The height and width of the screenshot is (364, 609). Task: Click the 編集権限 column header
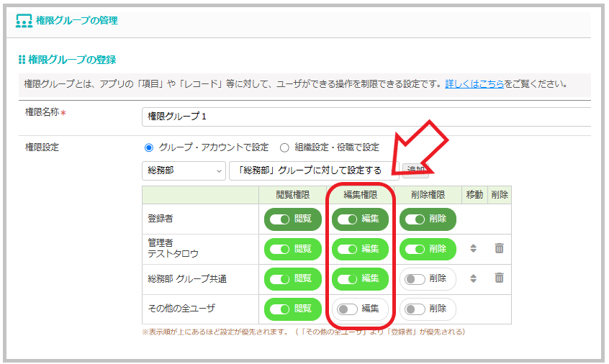(361, 195)
